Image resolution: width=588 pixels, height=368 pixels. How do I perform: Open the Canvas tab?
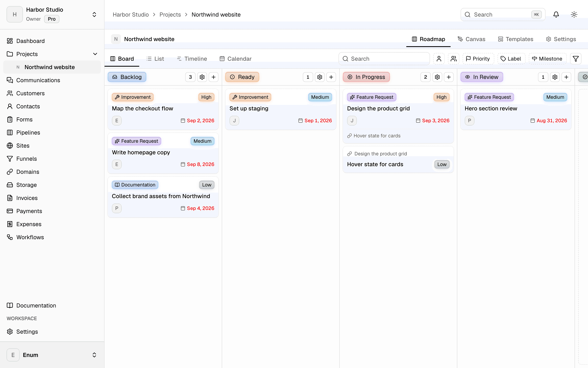471,39
